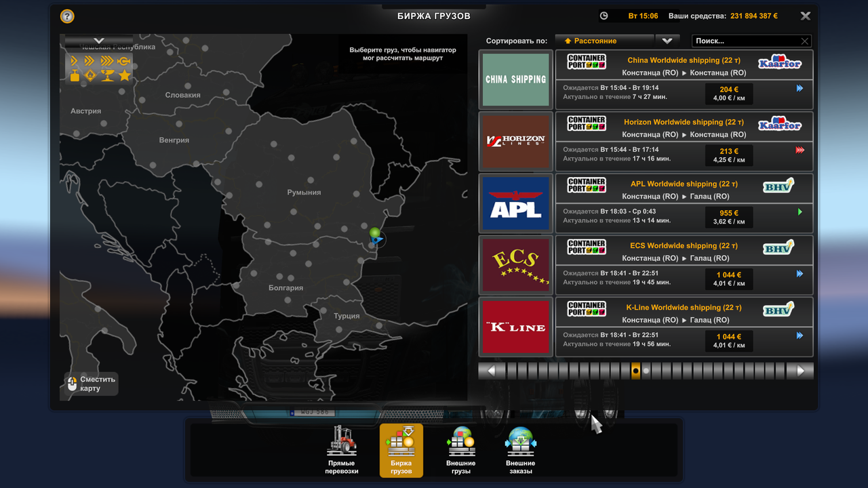Jump to page marked with white dot
The width and height of the screenshot is (868, 488).
pos(646,371)
